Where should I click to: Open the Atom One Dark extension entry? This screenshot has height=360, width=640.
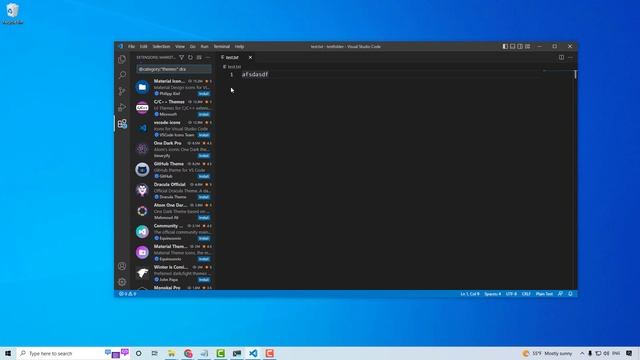pyautogui.click(x=173, y=211)
